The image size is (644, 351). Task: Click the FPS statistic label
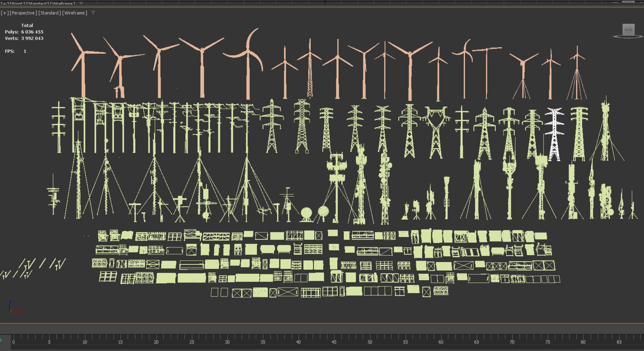pyautogui.click(x=9, y=51)
